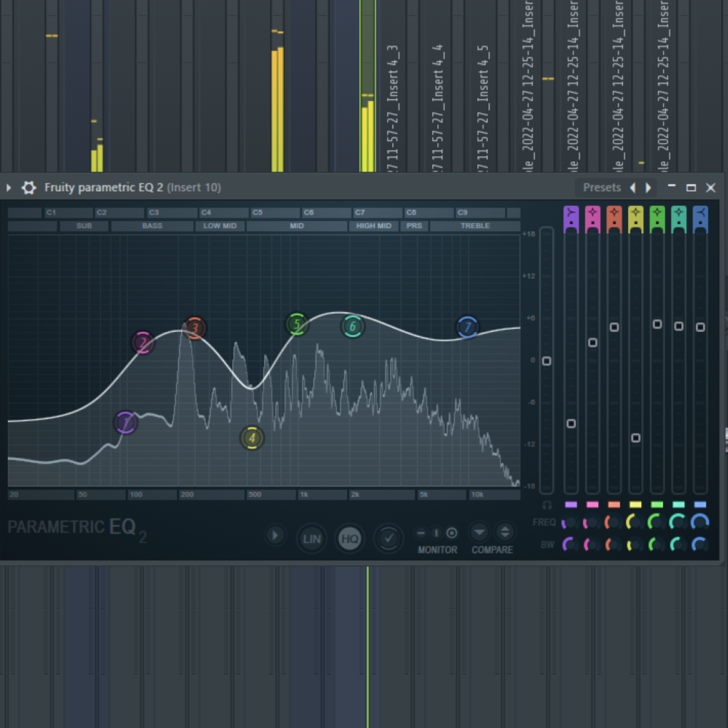Click the checkmark options button
Image resolution: width=728 pixels, height=728 pixels.
[388, 538]
